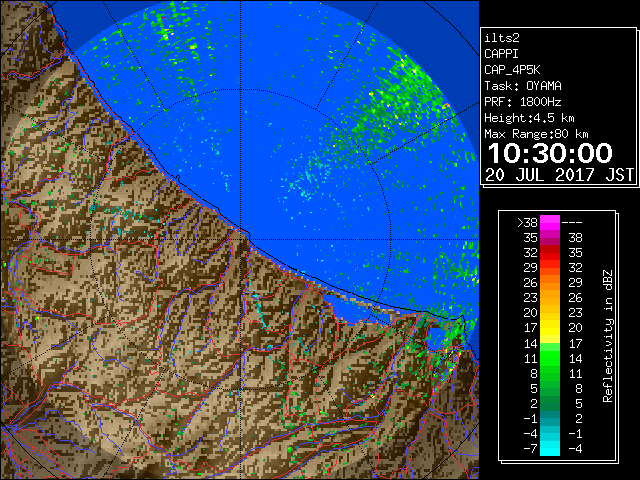
Task: Pick the orange 26–29 dBZ swatch
Action: tap(550, 283)
